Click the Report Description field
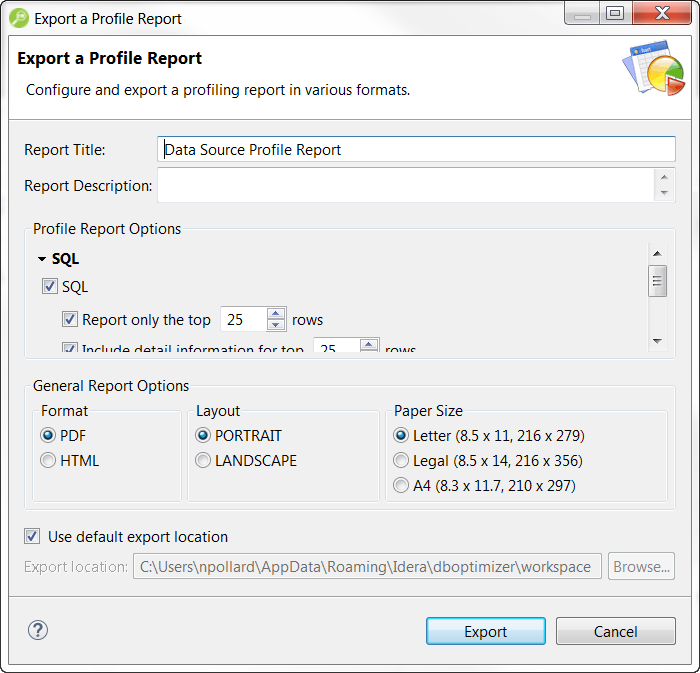The height and width of the screenshot is (673, 700). (x=405, y=185)
